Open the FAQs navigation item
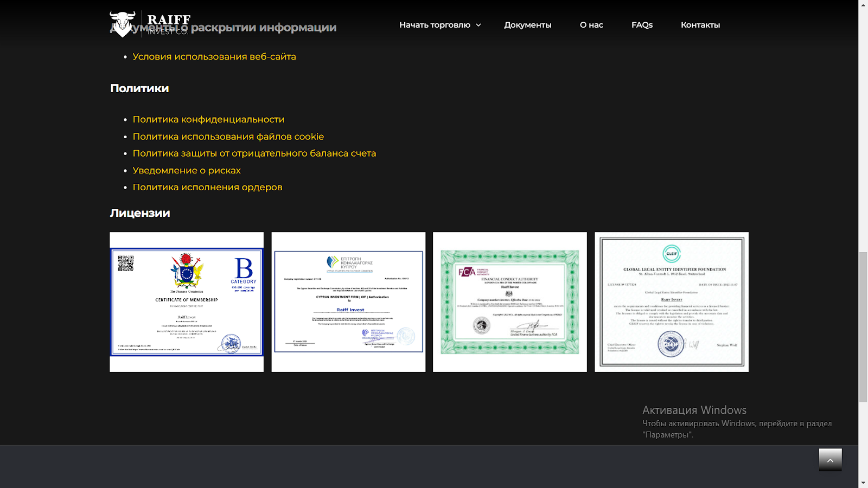 pyautogui.click(x=642, y=25)
